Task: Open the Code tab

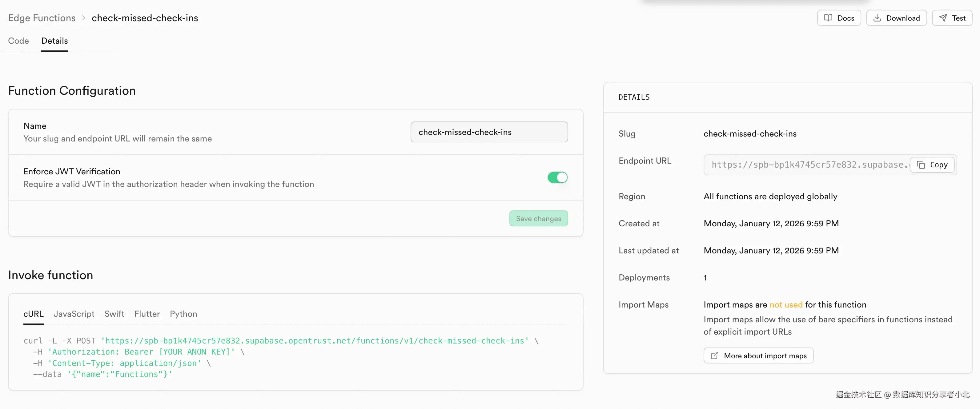Action: click(18, 41)
